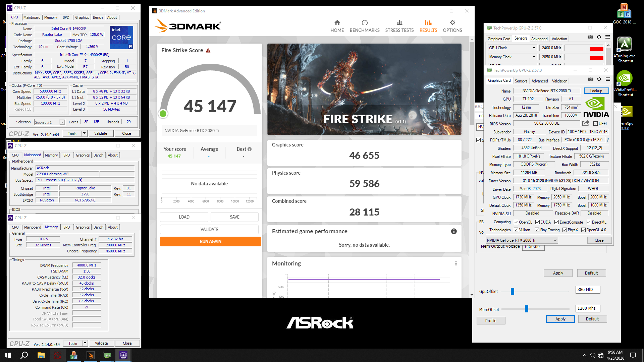Click the GpuOffset 386 Mhz field
Image resolution: width=644 pixels, height=362 pixels.
pos(588,290)
